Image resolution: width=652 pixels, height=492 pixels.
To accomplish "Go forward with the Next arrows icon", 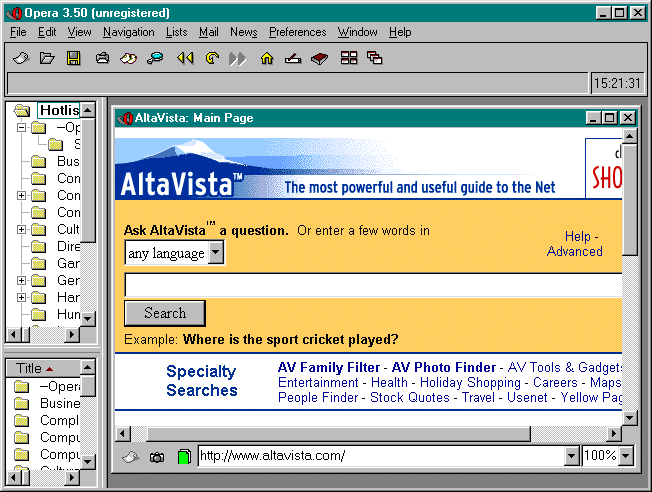I will coord(237,59).
